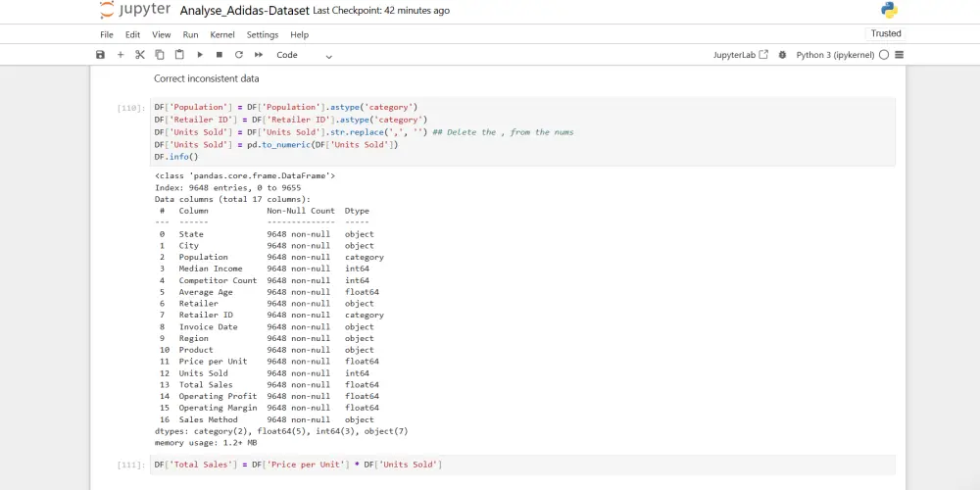
Task: Focus code cell containing DF.info()
Action: [524, 132]
